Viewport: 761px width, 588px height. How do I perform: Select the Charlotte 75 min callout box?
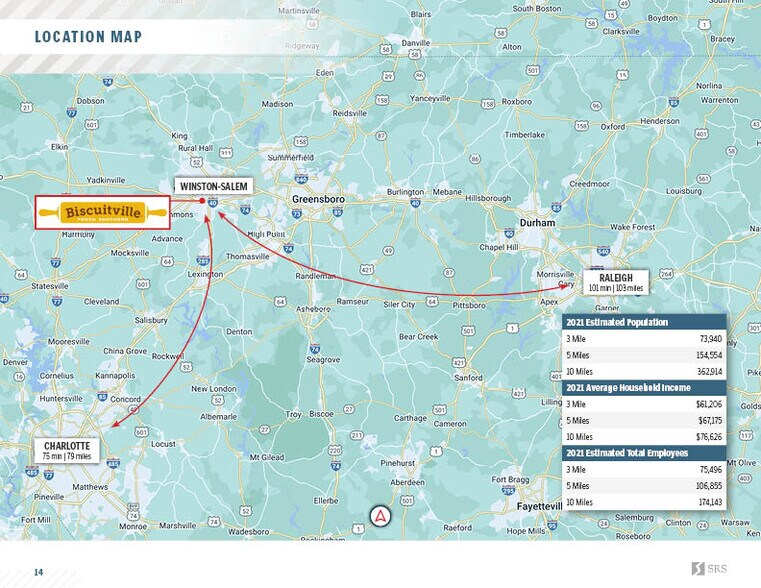[x=67, y=450]
